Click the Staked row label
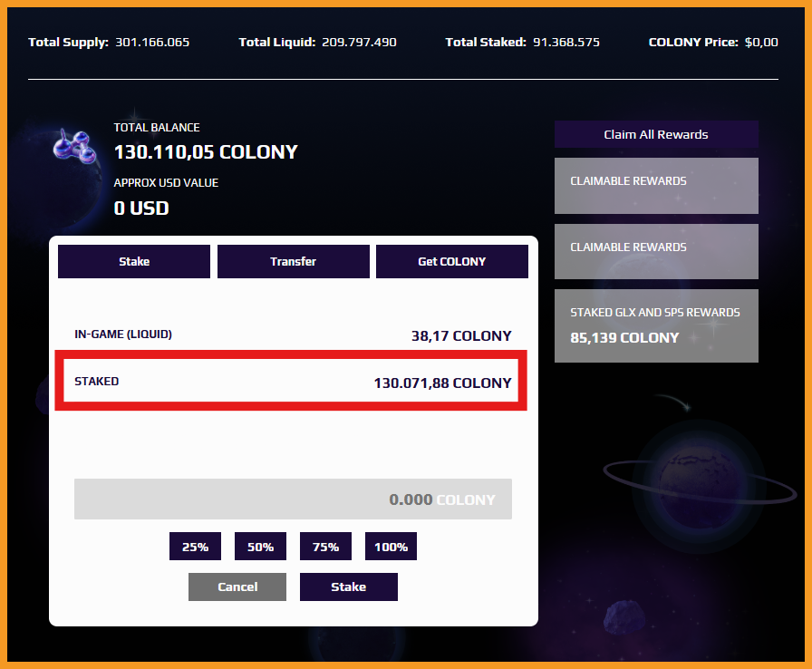812x669 pixels. pyautogui.click(x=97, y=382)
